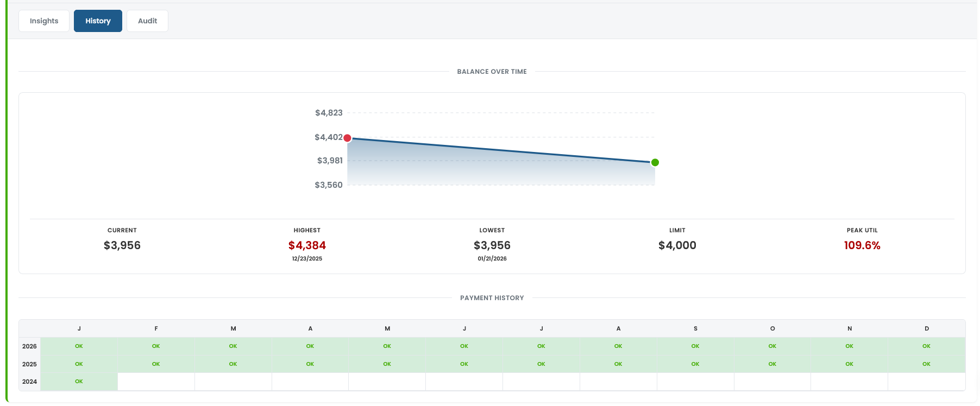
Task: Click the CURRENT balance value $3,956
Action: click(122, 245)
